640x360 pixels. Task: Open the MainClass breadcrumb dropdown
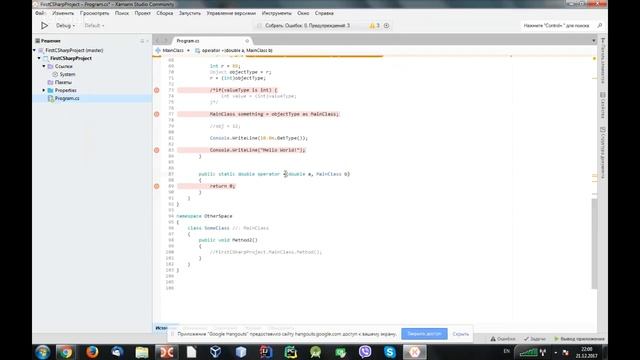click(x=173, y=51)
